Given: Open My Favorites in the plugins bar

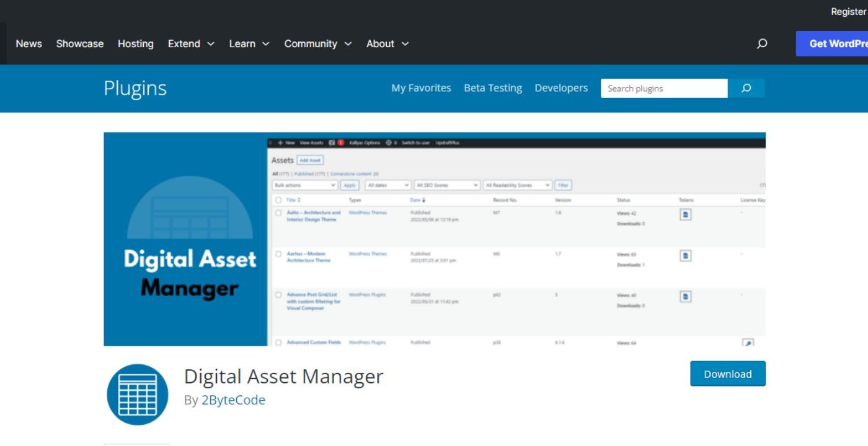Looking at the screenshot, I should coord(422,88).
